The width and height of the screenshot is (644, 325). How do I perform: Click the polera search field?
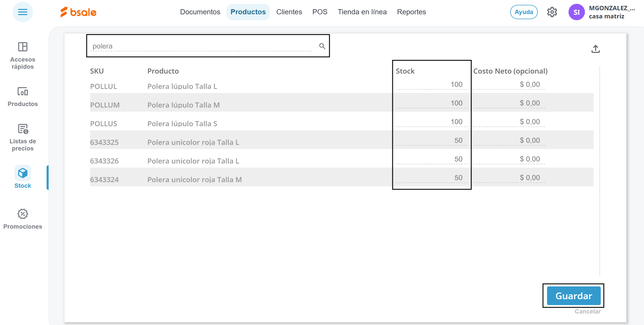(x=202, y=46)
